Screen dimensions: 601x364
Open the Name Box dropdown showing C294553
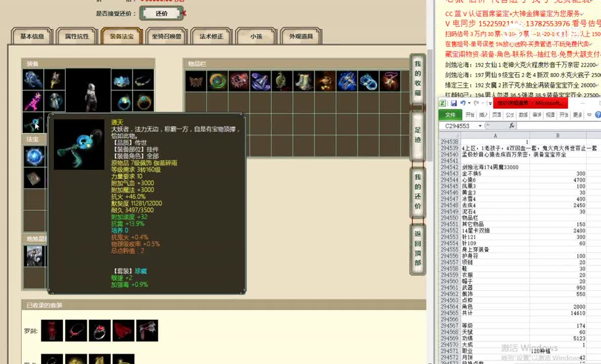(480, 125)
